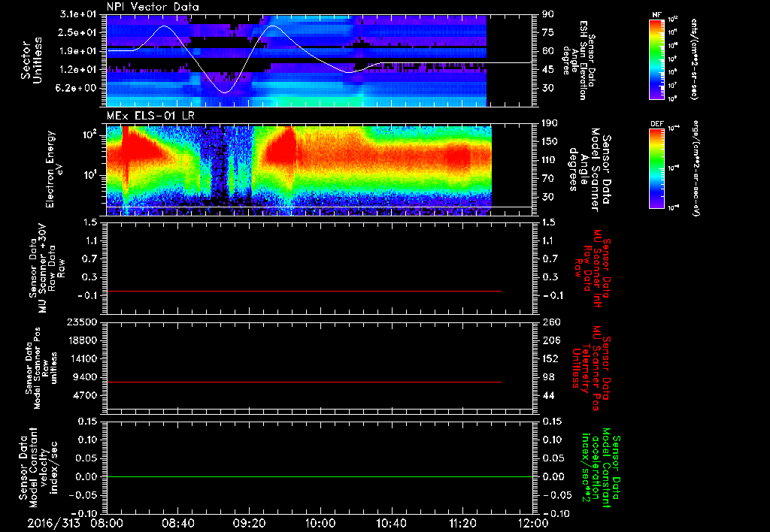
Task: Click the cnts/(cm**2-sr-sec) unit label
Action: pyautogui.click(x=694, y=59)
